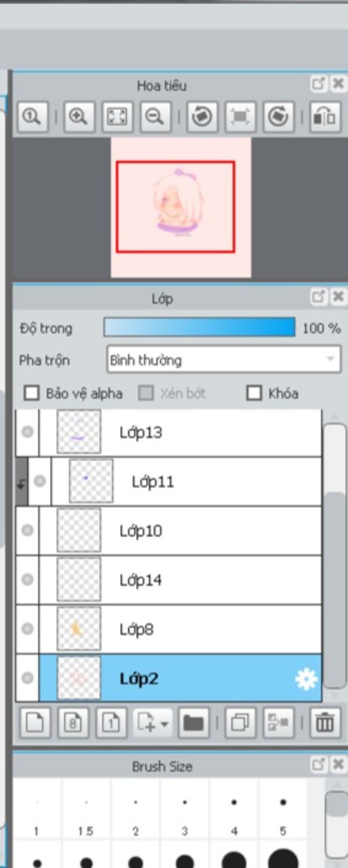Enable Bảo vệ alpha checkbox
Screen dimensions: 348x868
[32, 393]
